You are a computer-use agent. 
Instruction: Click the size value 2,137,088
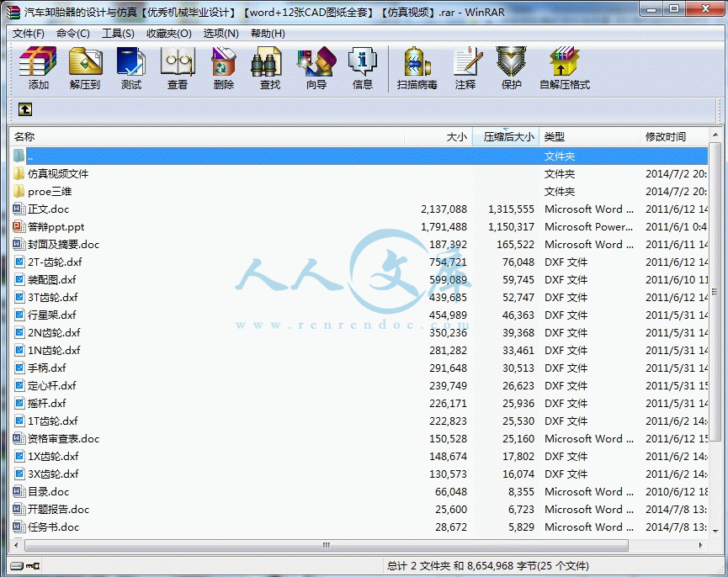(x=444, y=209)
